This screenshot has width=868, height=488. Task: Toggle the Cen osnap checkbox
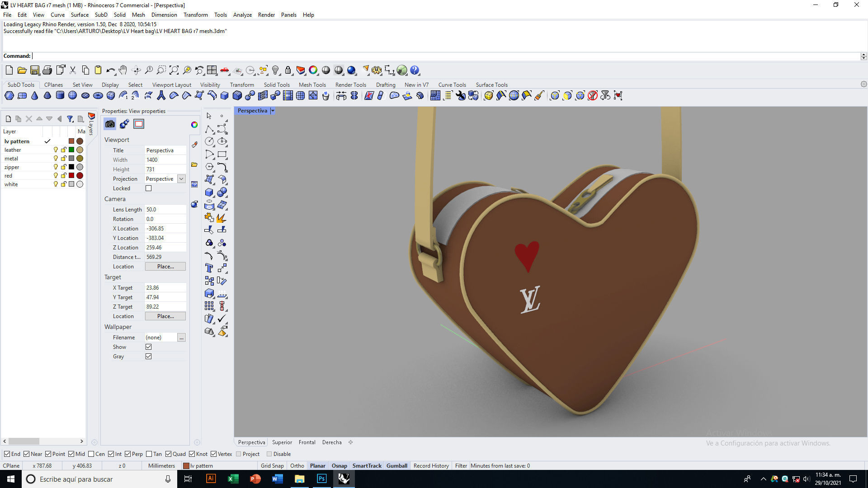coord(91,454)
